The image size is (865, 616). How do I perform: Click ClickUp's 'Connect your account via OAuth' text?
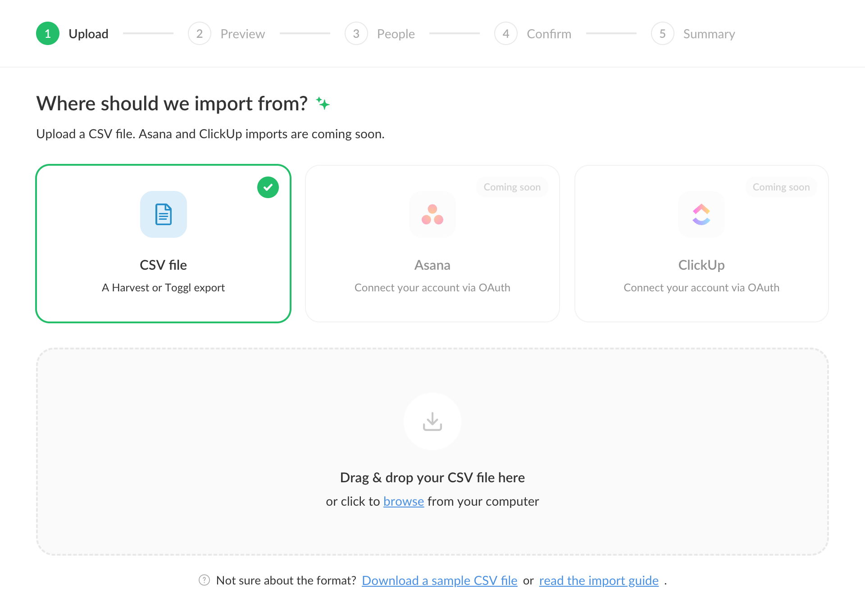pyautogui.click(x=701, y=287)
